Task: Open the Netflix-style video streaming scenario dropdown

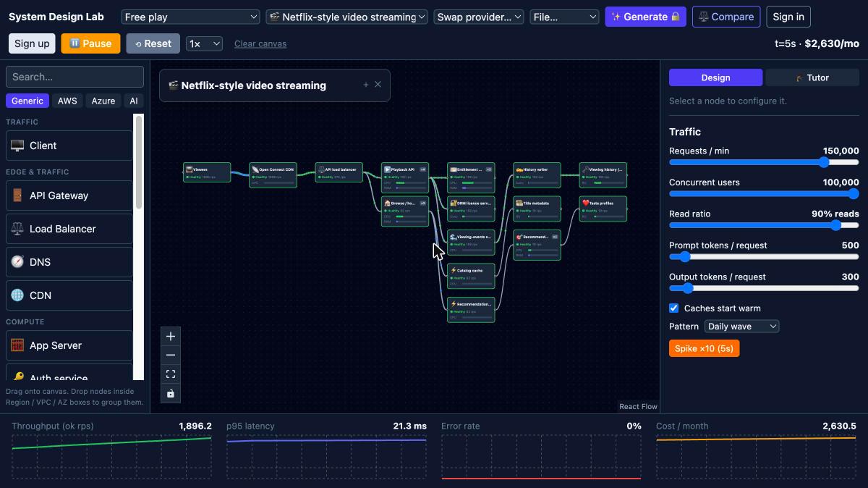Action: (x=347, y=17)
